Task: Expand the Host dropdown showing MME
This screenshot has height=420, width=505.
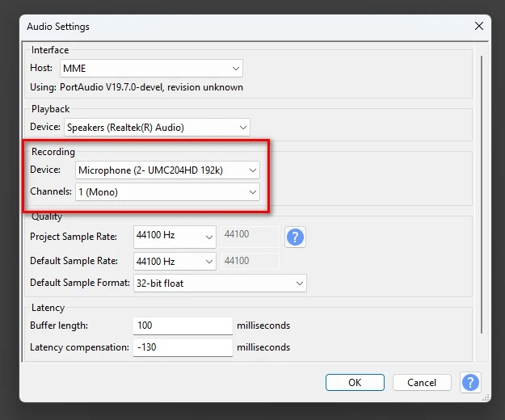Action: (x=150, y=69)
